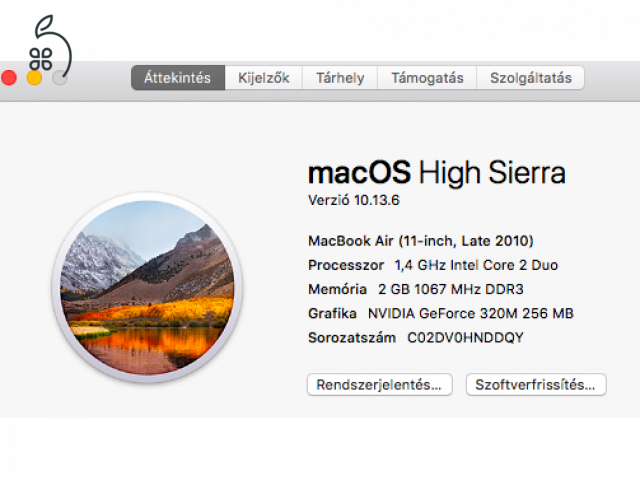Close the window with red button
640x480 pixels.
point(9,78)
